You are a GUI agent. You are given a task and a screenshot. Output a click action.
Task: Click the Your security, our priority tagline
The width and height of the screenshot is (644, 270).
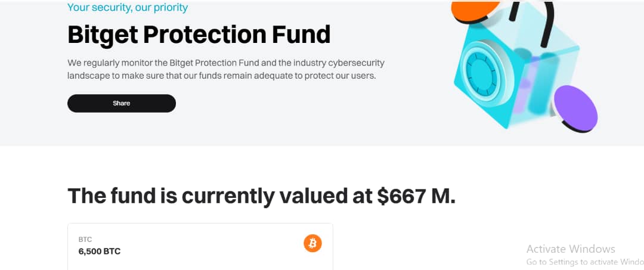(x=128, y=7)
